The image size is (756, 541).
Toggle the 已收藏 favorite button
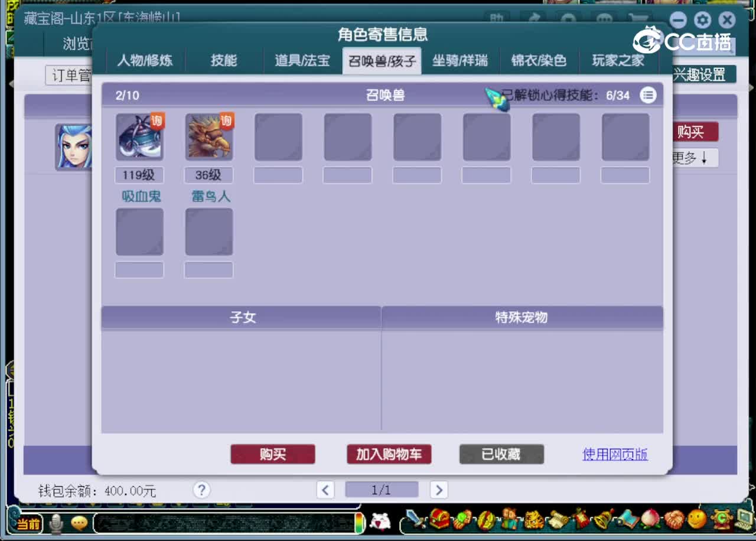pyautogui.click(x=501, y=454)
